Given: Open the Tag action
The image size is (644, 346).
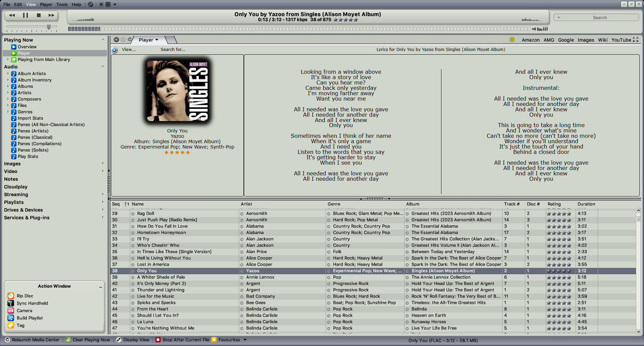Looking at the screenshot, I should click(16, 325).
